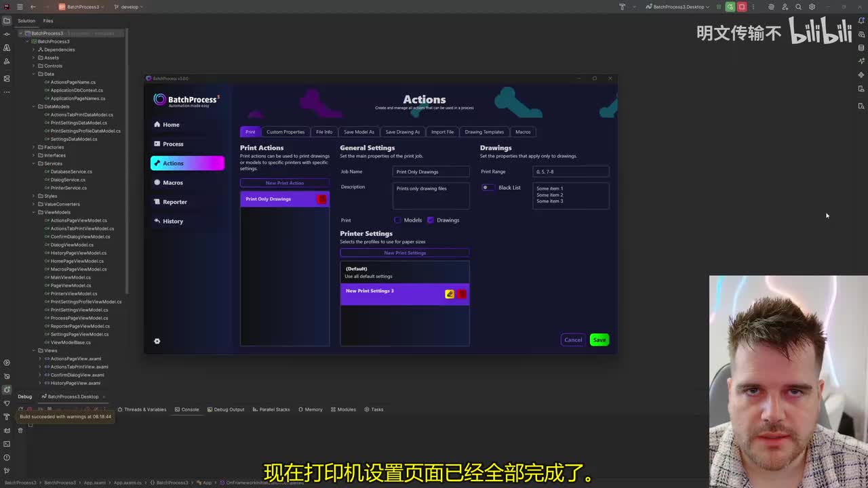Collapse the ViewModels folder
868x488 pixels.
tap(33, 212)
